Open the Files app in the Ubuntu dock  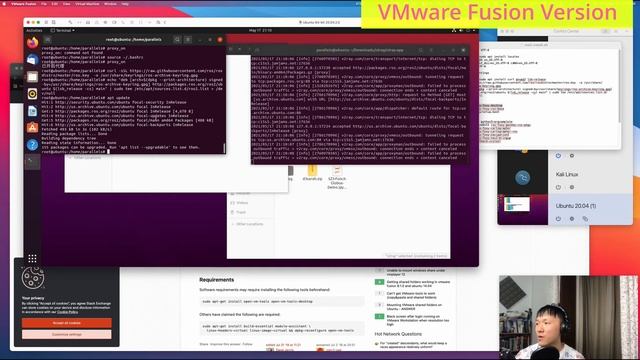(x=33, y=77)
